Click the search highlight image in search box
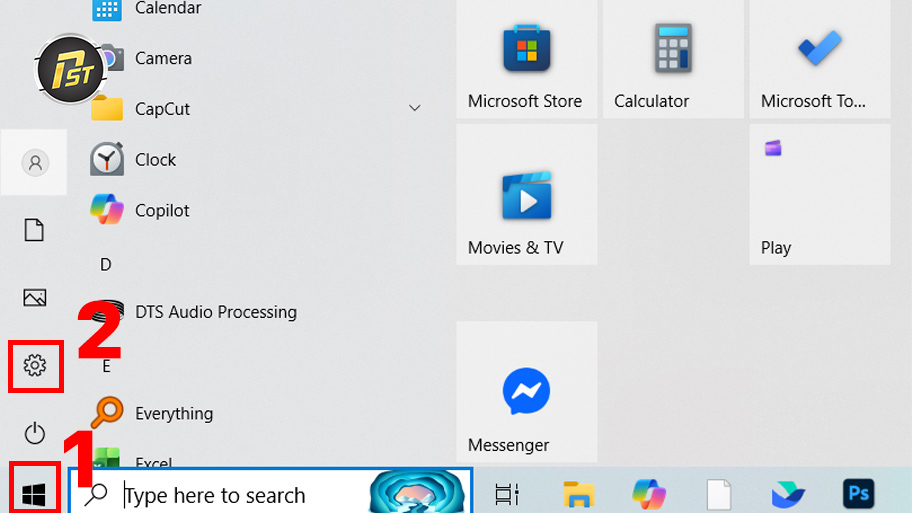The height and width of the screenshot is (513, 912). tap(417, 493)
